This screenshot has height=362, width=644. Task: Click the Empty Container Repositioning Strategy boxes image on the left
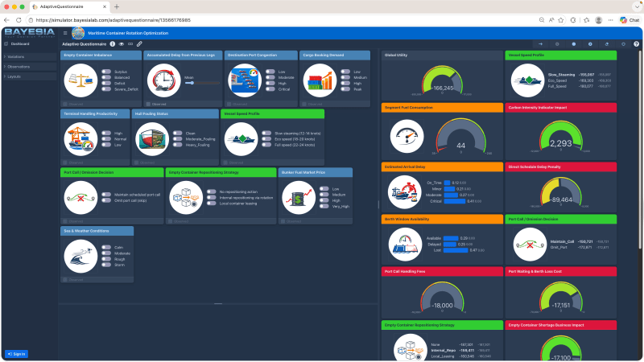tap(186, 197)
